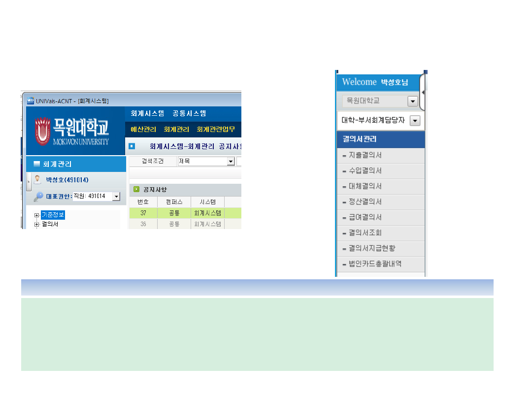
Task: Click the user avatar icon beside 박성호(491014)
Action: tap(37, 180)
